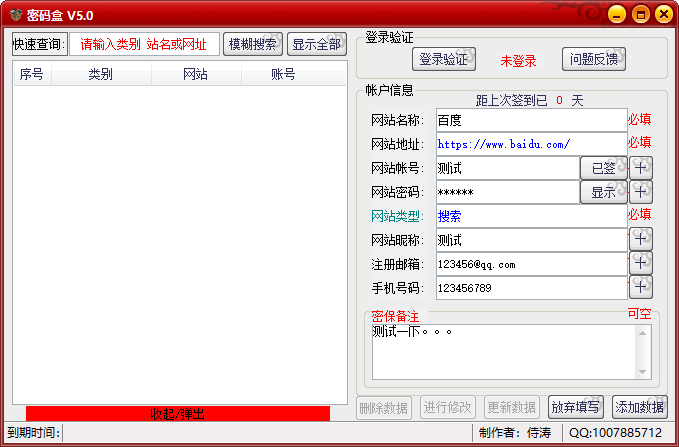Screen dimensions: 679x447
Task: Click the 必填 label beside 网站类型
Action: 639,214
